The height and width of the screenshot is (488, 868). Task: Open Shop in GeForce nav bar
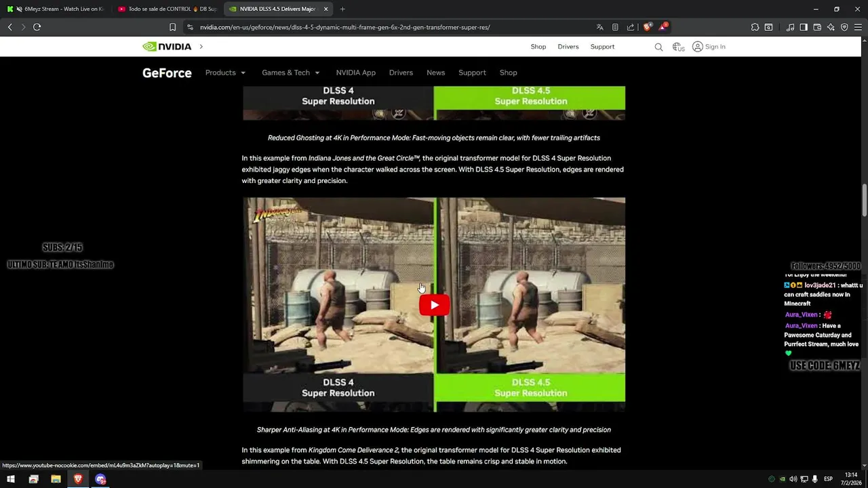pyautogui.click(x=508, y=73)
